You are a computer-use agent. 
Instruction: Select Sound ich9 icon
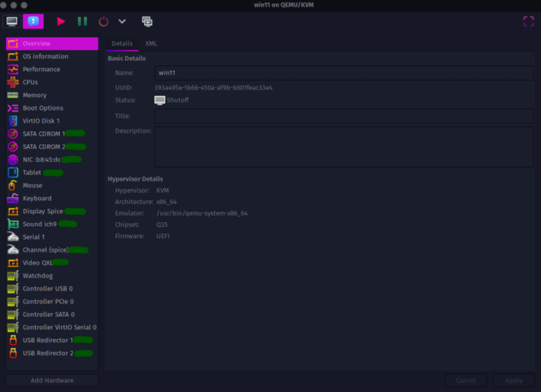point(13,224)
